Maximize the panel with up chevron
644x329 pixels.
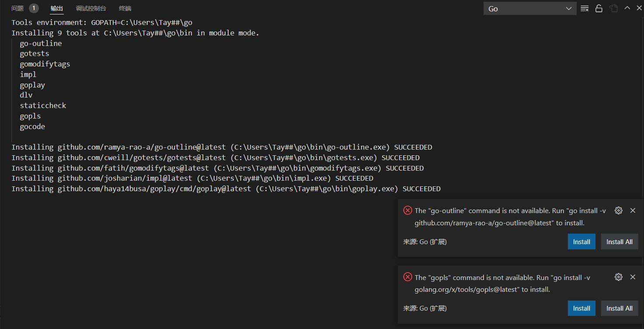(x=627, y=8)
